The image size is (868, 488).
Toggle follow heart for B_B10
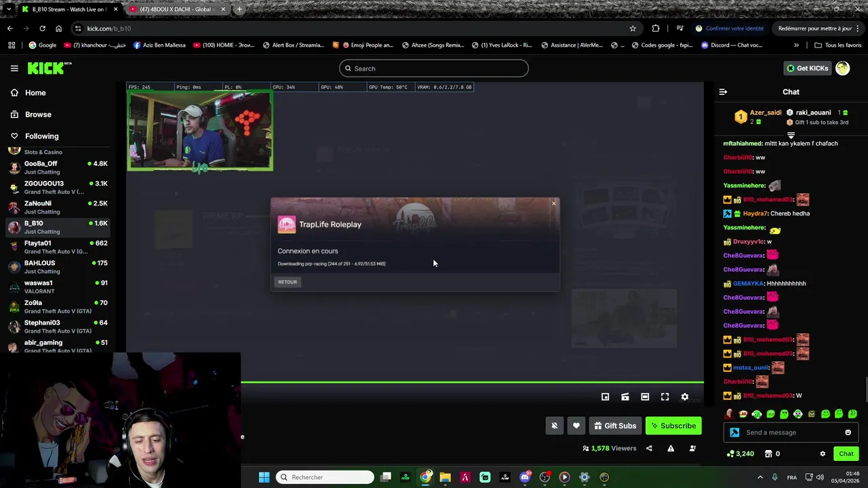pyautogui.click(x=576, y=426)
